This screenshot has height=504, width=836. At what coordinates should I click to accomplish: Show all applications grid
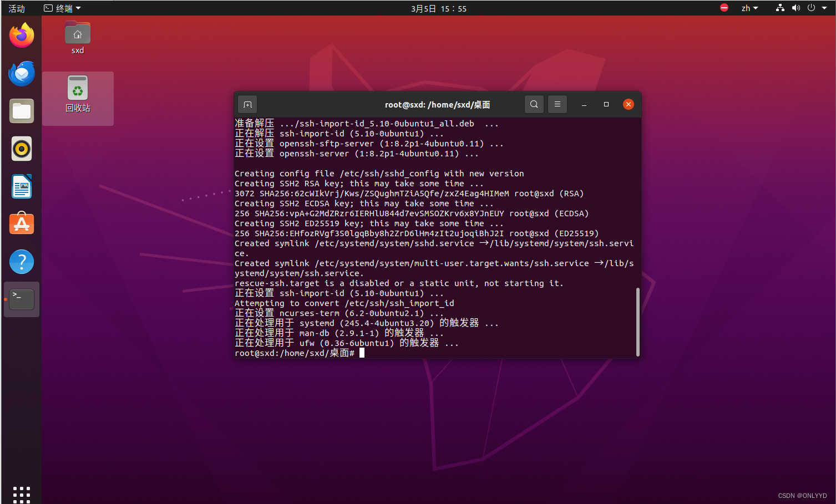click(x=22, y=494)
